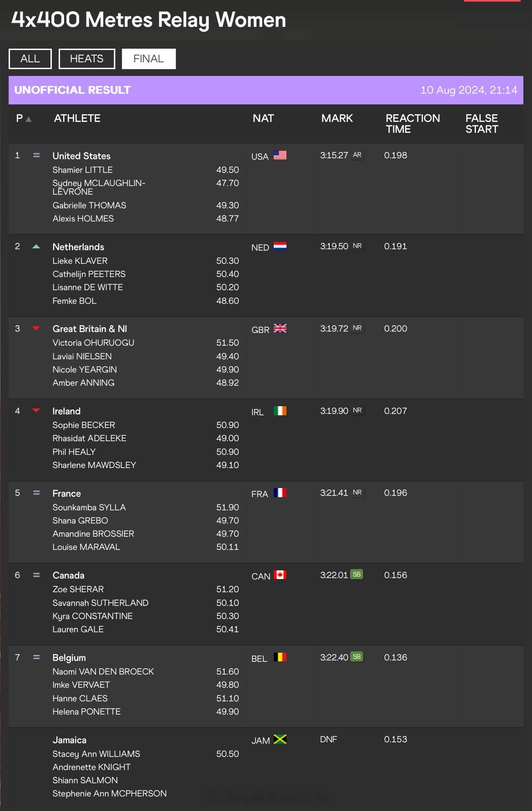Click Netherlands green up-arrow position indicator
Viewport: 532px width, 811px height.
point(36,247)
